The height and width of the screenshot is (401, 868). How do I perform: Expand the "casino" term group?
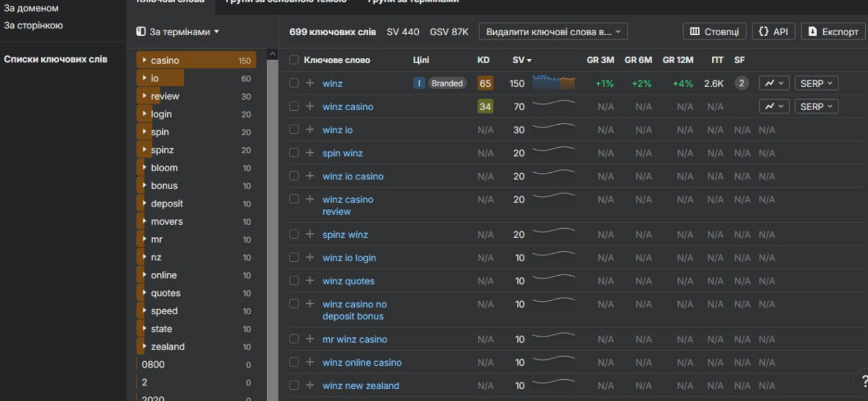pyautogui.click(x=145, y=60)
